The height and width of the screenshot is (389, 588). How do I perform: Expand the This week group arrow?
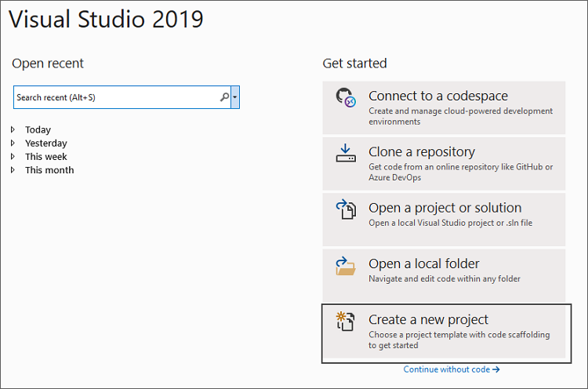13,156
